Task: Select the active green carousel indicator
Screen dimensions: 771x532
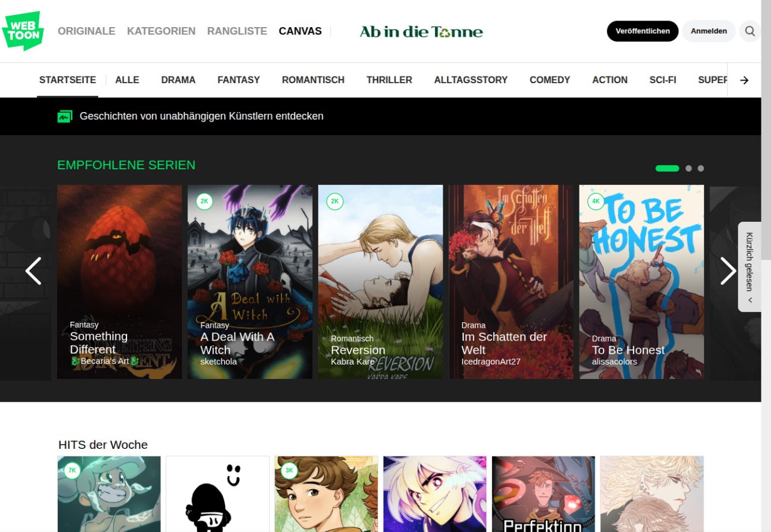Action: [x=667, y=169]
